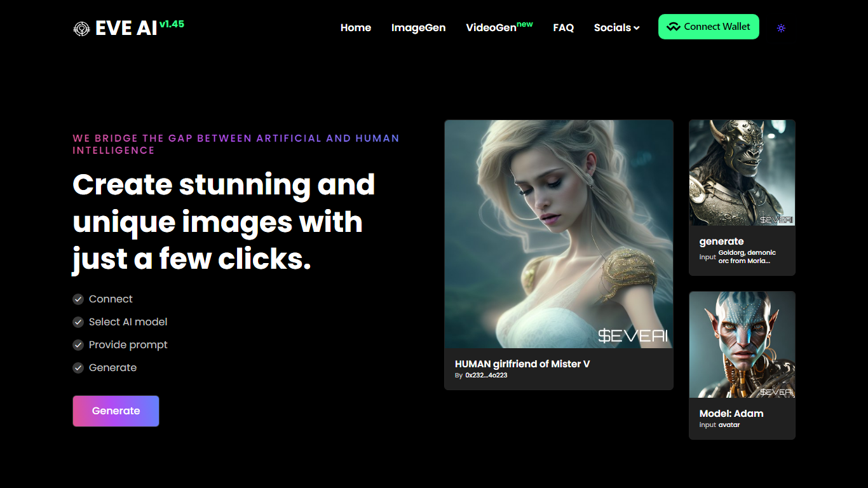868x488 pixels.
Task: Open the FAQ nav link
Action: tap(563, 28)
